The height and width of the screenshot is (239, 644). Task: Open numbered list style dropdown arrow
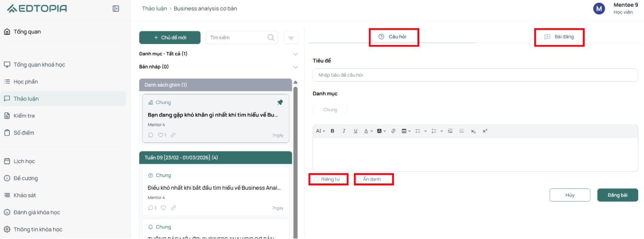[441, 131]
